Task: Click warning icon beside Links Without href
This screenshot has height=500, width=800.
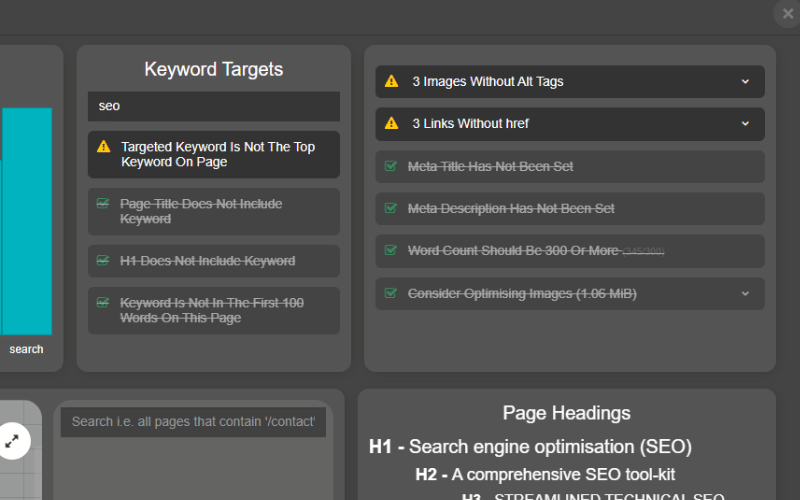Action: (x=391, y=124)
